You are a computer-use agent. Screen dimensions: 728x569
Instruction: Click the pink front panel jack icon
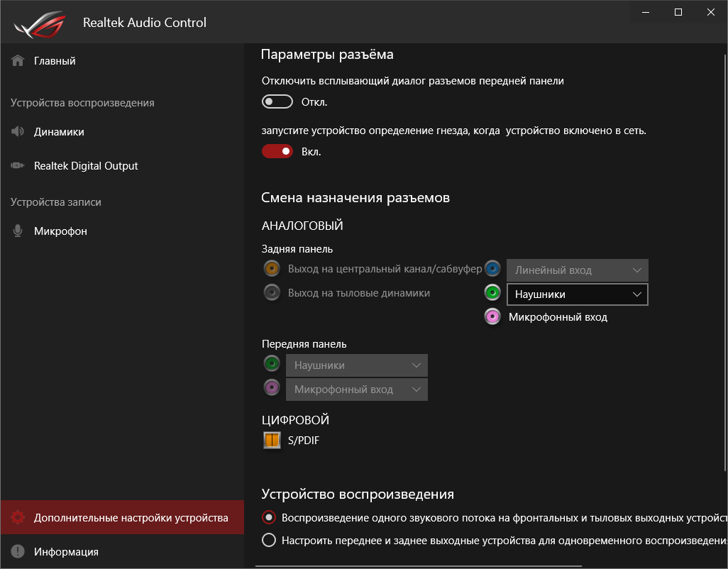(271, 388)
